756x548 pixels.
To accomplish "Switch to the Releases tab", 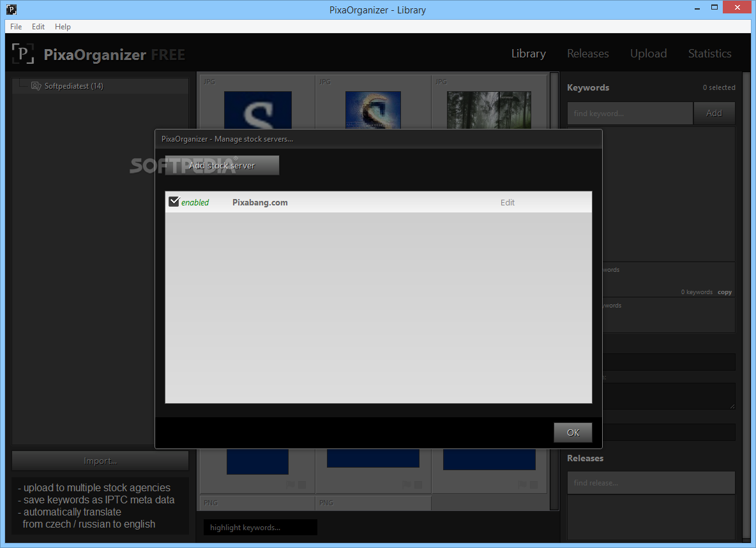I will click(x=587, y=54).
